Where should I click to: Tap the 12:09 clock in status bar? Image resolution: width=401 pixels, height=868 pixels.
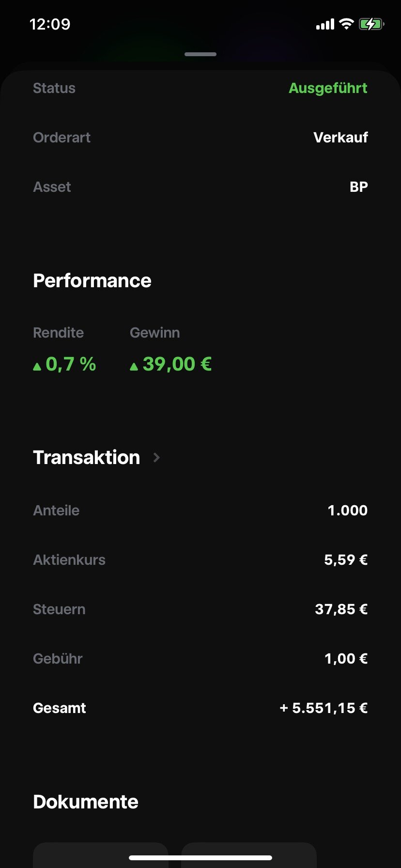(x=50, y=24)
